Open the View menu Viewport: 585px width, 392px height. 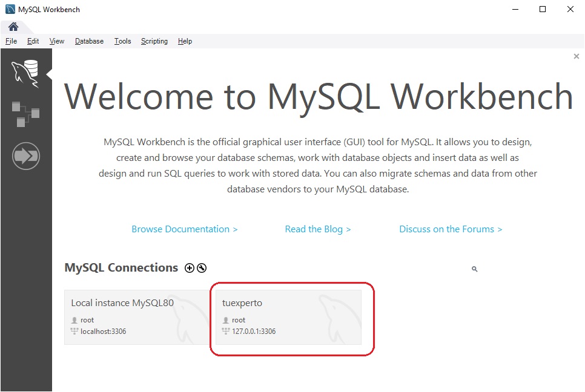57,41
